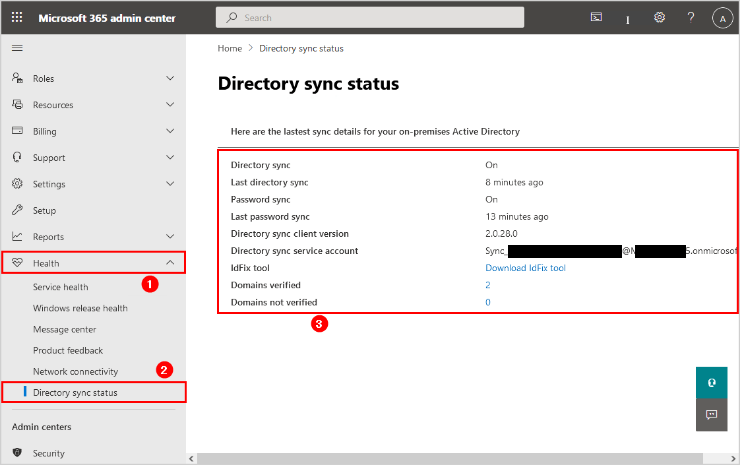Screen dimensions: 742x465
Task: Open the gray feedback chat button
Action: [711, 415]
